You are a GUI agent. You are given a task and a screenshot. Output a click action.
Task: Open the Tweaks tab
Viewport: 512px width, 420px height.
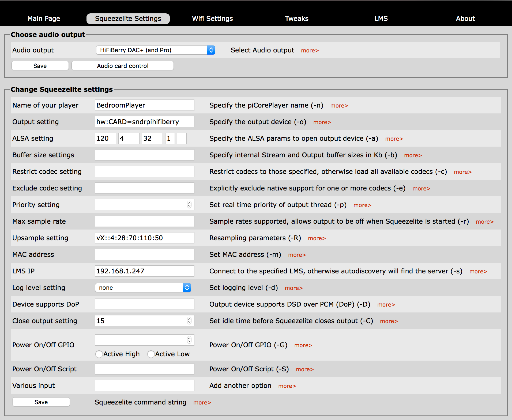pos(296,18)
